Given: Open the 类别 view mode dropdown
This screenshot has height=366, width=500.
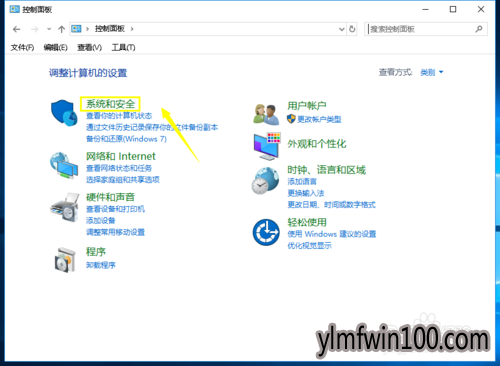Looking at the screenshot, I should click(x=432, y=72).
